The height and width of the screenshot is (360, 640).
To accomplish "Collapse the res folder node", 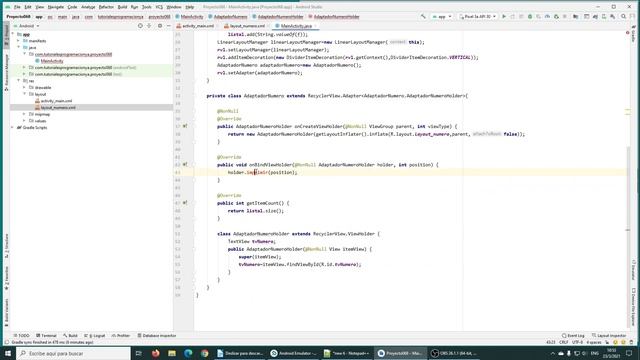I will 18,81.
